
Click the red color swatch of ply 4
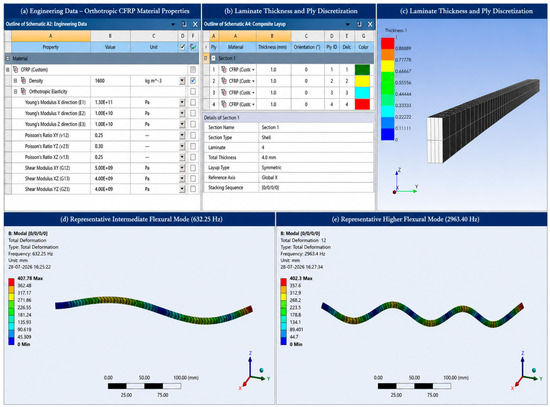click(362, 104)
